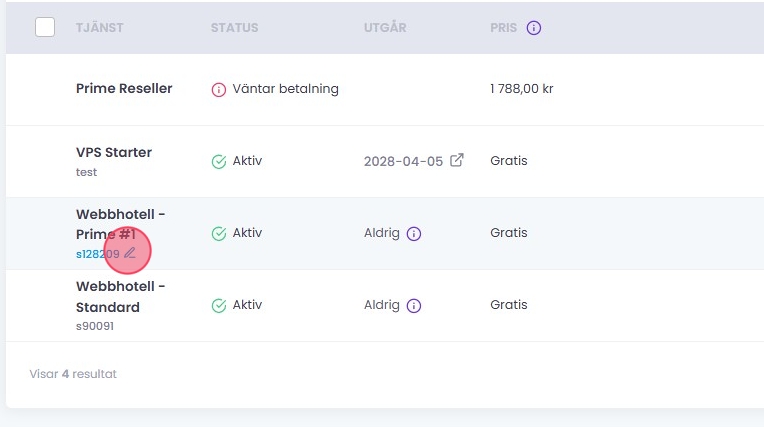Click info icon beside Aldrig on Standard row
The image size is (764, 427).
414,305
